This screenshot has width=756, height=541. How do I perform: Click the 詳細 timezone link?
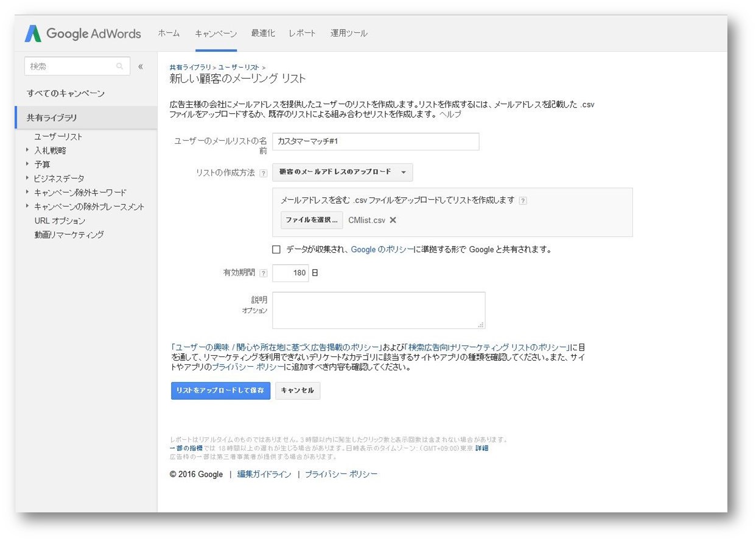pyautogui.click(x=481, y=448)
